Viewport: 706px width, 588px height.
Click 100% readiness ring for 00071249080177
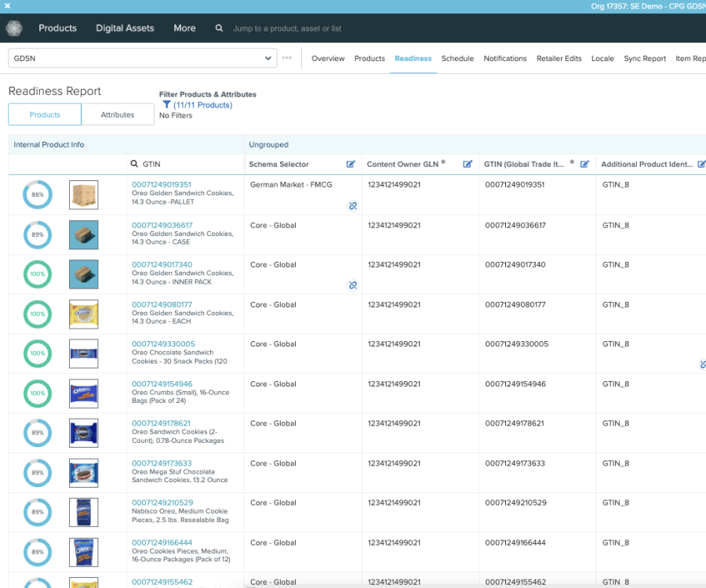pos(38,314)
